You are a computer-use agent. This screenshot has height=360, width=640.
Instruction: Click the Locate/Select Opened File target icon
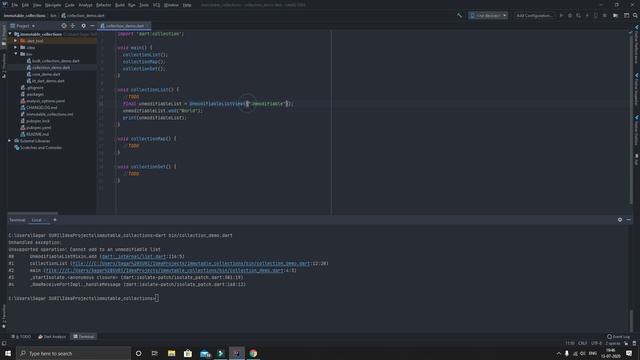tap(64, 26)
